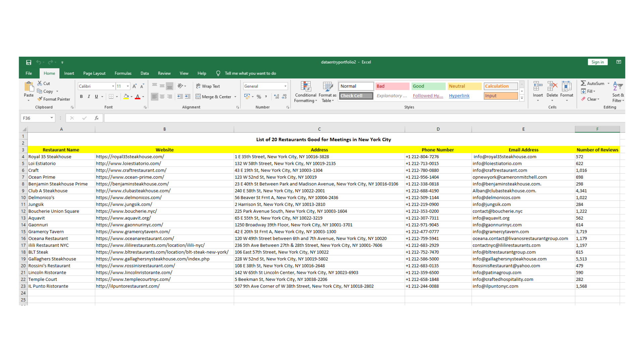Image resolution: width=644 pixels, height=362 pixels.
Task: Open the Merge & Center dropdown arrow
Action: click(235, 97)
